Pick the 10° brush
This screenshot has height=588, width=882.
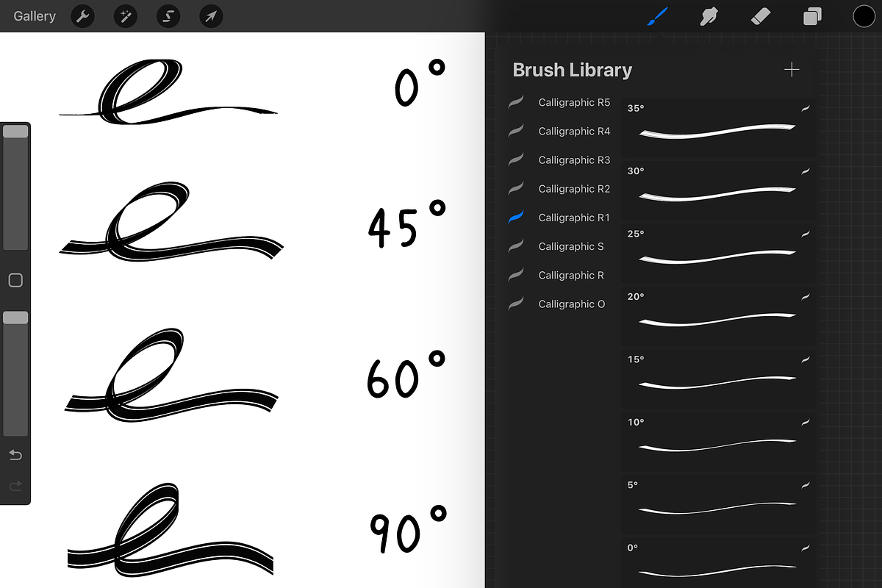point(717,441)
